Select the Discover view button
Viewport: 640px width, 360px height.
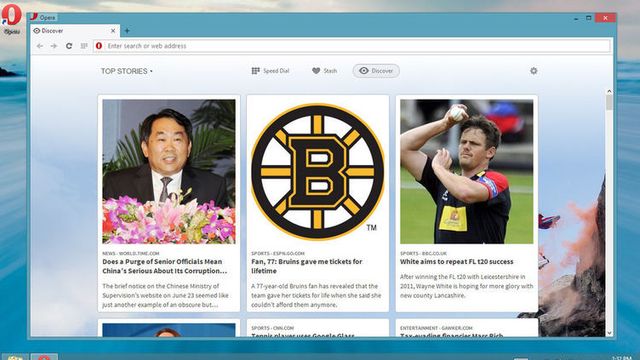(376, 71)
